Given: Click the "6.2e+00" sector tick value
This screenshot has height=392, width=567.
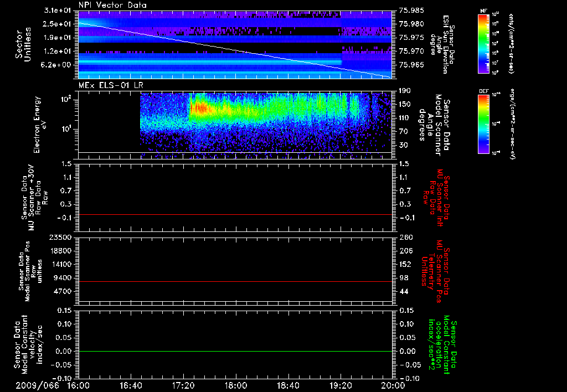Looking at the screenshot, I should (57, 65).
